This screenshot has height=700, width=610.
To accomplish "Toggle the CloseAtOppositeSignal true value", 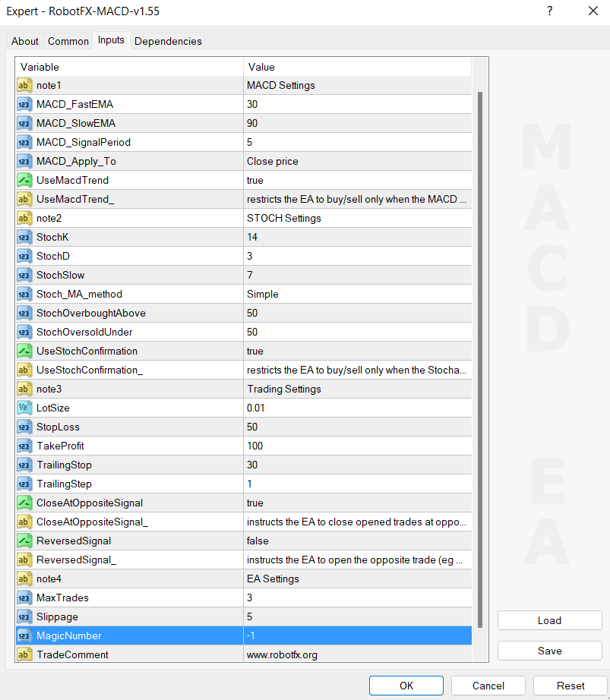I will 358,503.
